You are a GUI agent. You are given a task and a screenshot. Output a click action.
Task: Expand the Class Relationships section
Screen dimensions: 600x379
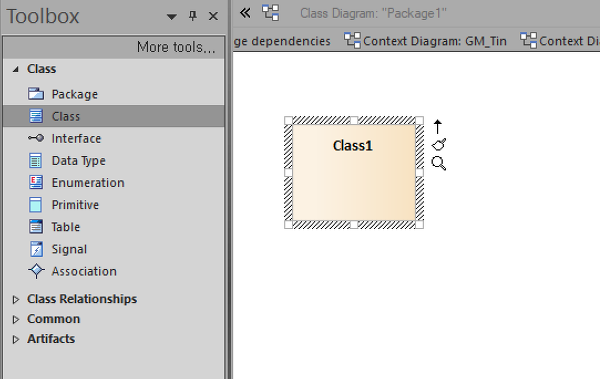pyautogui.click(x=16, y=299)
